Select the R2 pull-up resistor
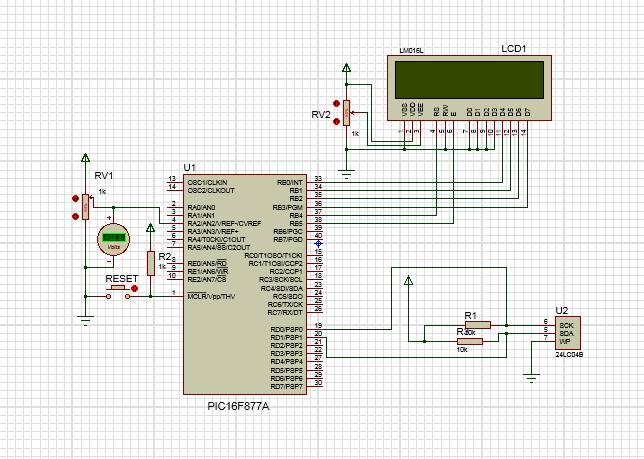Screen dimensions: 644x459 pyautogui.click(x=151, y=263)
